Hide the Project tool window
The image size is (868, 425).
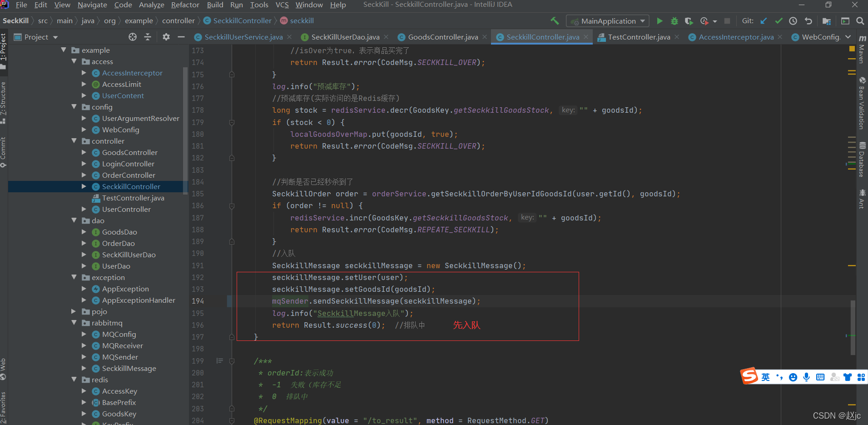click(181, 37)
